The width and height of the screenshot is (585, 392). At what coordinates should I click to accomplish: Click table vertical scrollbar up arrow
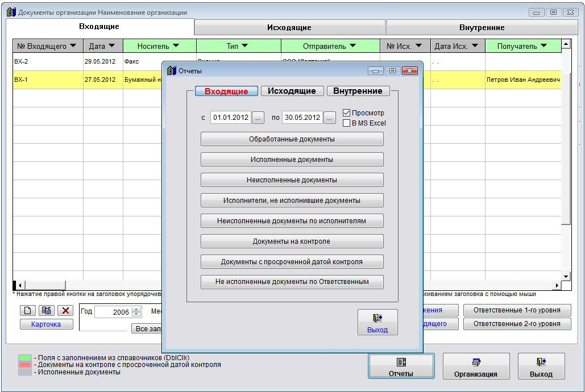(x=566, y=44)
